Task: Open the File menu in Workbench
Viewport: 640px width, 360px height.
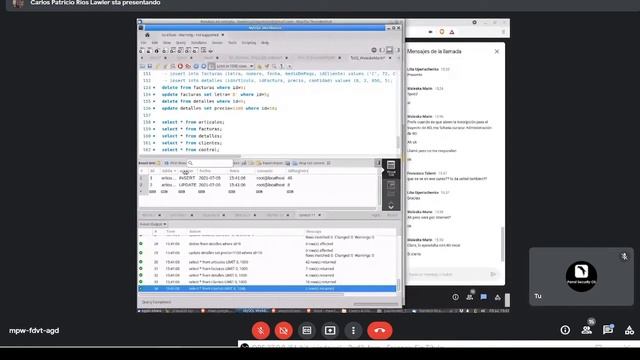Action: (x=143, y=43)
